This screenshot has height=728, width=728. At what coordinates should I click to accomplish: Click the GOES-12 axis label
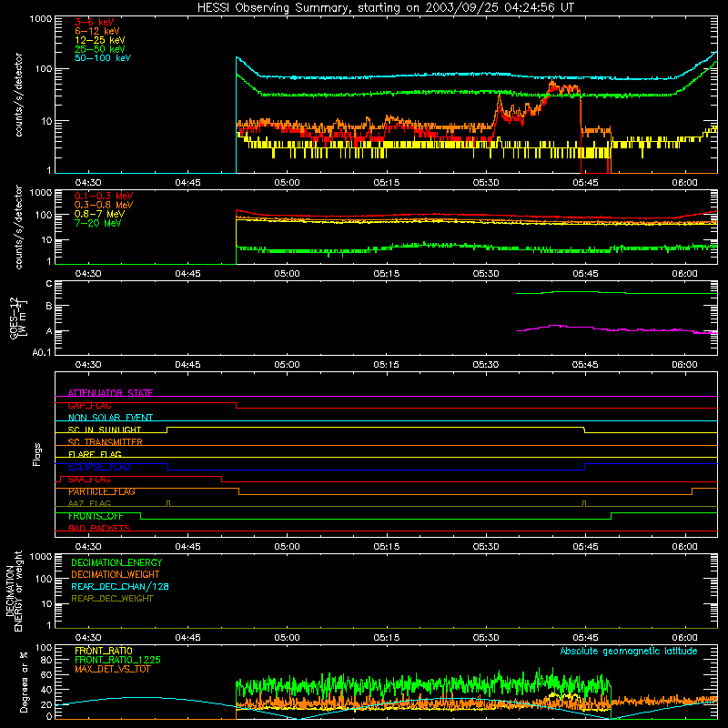coord(18,318)
